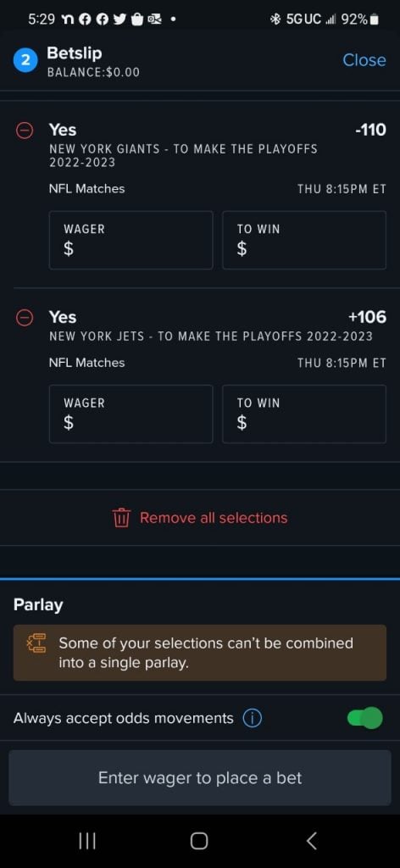
Task: Select the Jets To Win field
Action: coord(304,414)
